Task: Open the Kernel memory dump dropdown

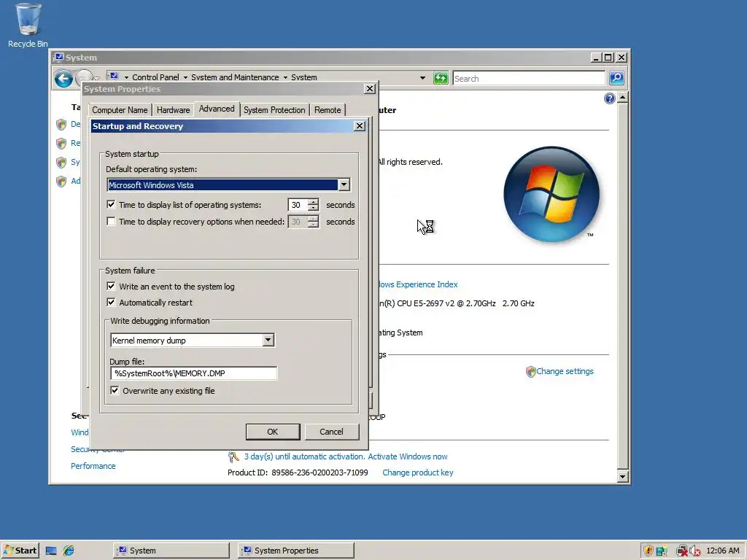Action: point(268,340)
